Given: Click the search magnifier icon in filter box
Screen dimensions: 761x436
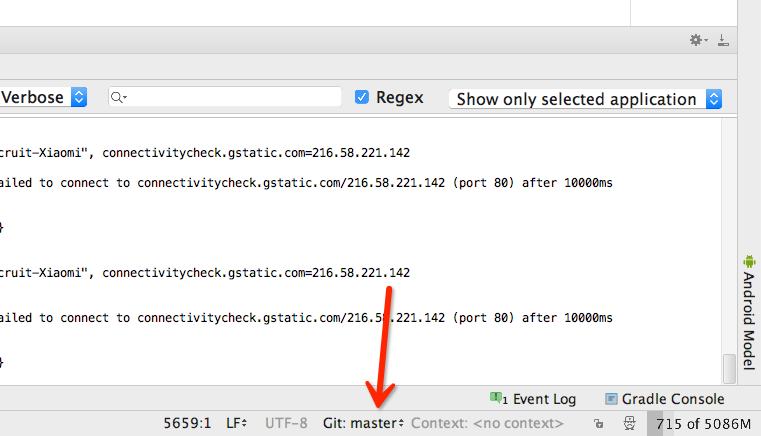Looking at the screenshot, I should pyautogui.click(x=119, y=97).
